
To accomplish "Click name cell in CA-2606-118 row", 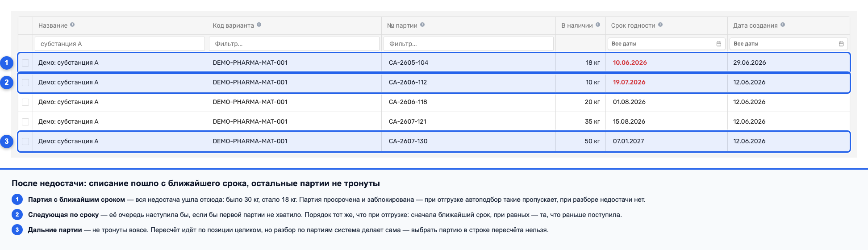I will point(68,102).
